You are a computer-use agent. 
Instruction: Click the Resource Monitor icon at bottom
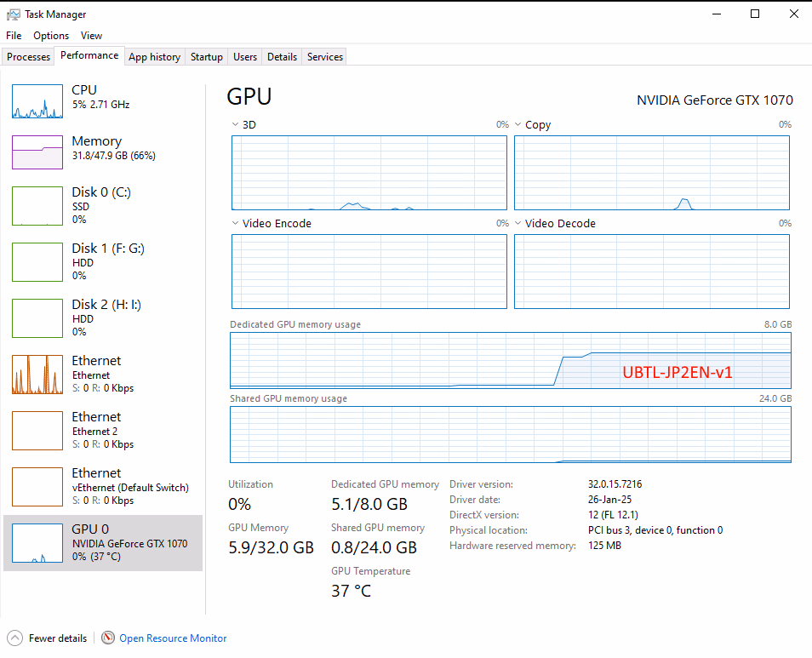click(108, 638)
